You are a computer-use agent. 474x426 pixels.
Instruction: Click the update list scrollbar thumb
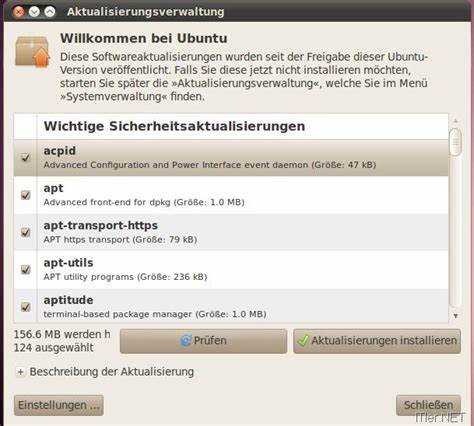pos(455,142)
